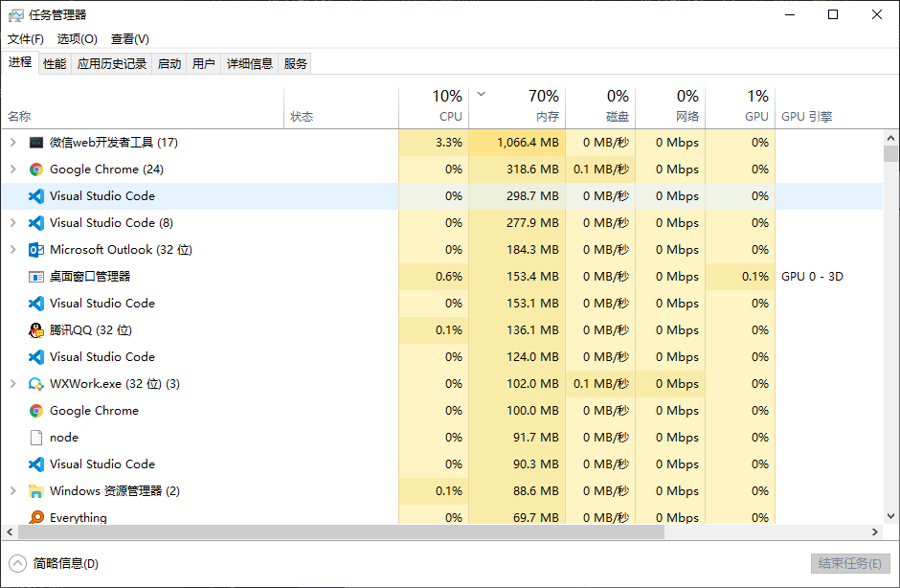Open the 详细信息 tab
This screenshot has width=900, height=588.
click(249, 64)
